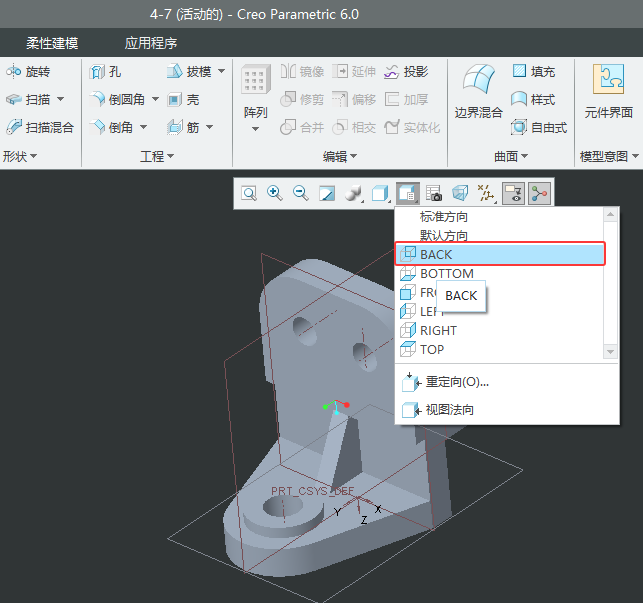Click the saved views list scroll-up arrow
The image size is (643, 603).
tap(610, 215)
